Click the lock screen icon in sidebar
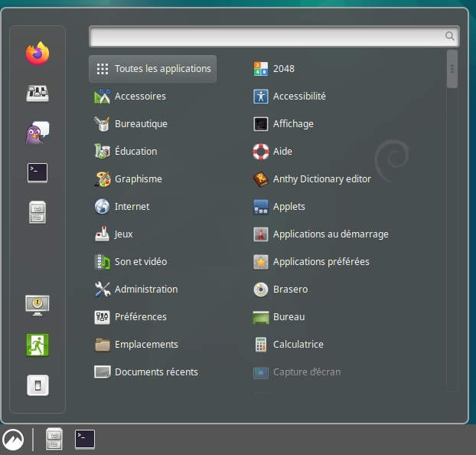This screenshot has height=455, width=476. [x=37, y=304]
